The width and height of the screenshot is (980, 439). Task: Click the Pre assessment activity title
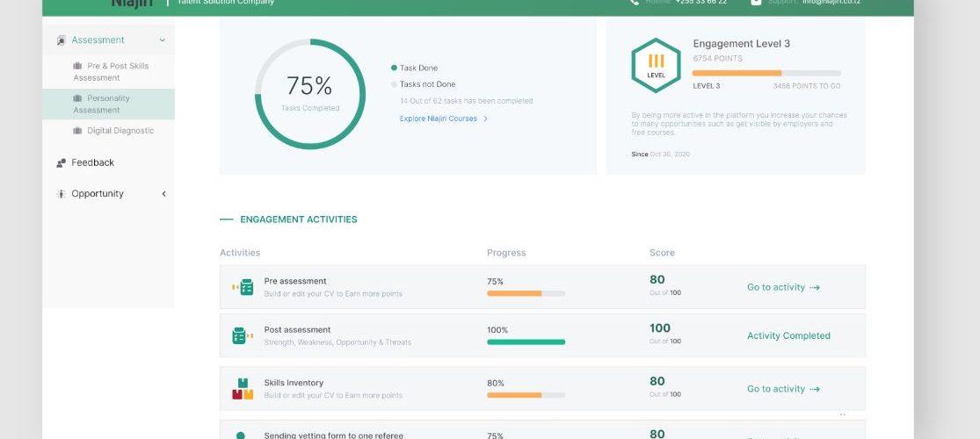(295, 282)
